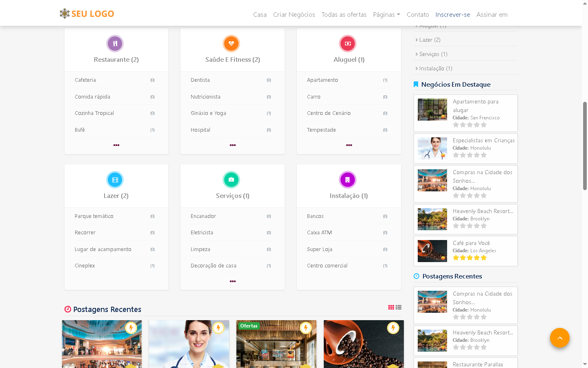Open the Ginásio e Yoga subcategory

208,113
